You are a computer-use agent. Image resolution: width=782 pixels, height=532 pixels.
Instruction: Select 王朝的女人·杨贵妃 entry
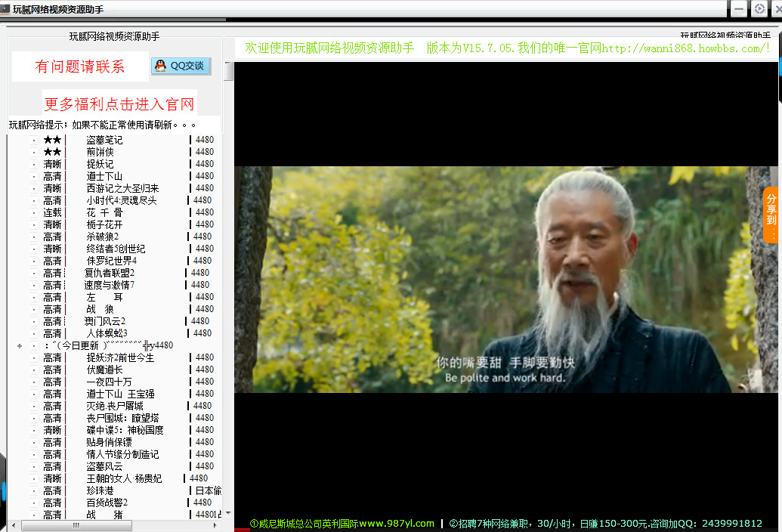124,478
